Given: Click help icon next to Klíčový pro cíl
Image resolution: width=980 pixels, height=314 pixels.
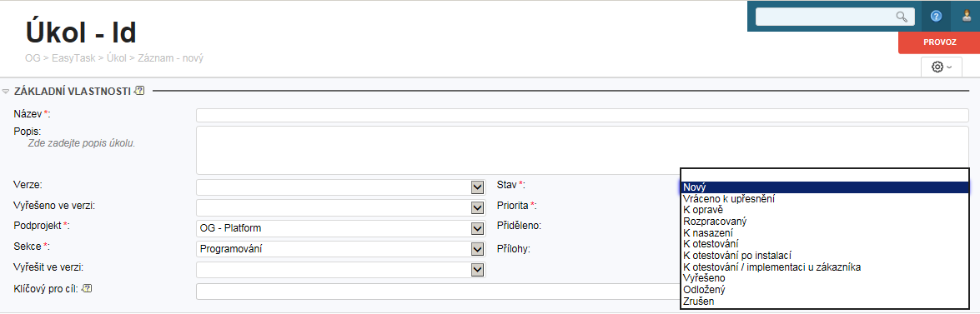Looking at the screenshot, I should [87, 288].
